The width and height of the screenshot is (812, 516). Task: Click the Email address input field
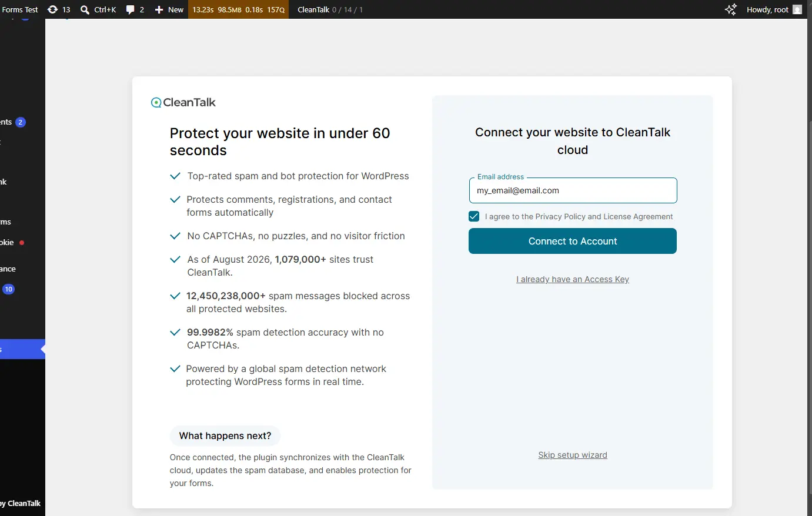pyautogui.click(x=573, y=190)
